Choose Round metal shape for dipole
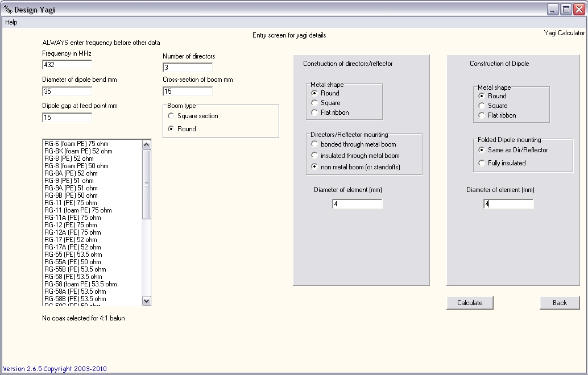Image resolution: width=588 pixels, height=375 pixels. (492, 96)
